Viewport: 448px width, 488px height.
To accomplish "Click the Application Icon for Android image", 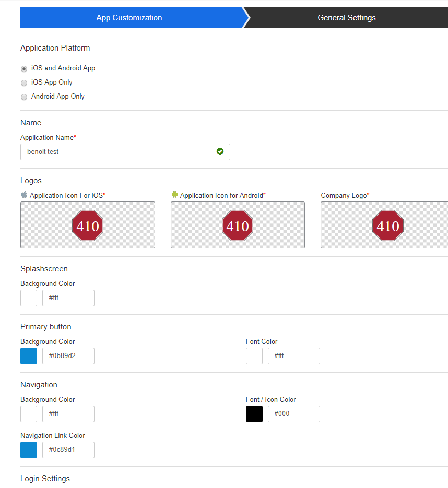I will 238,225.
